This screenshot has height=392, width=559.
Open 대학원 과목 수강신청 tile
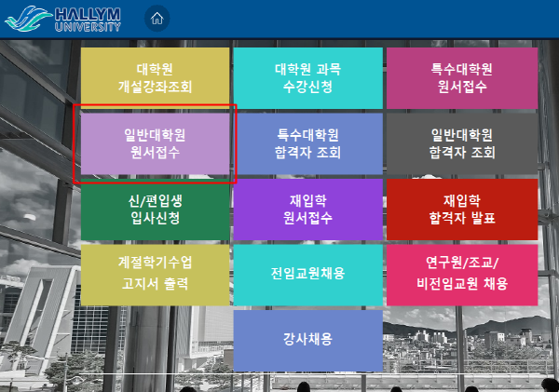tap(307, 78)
